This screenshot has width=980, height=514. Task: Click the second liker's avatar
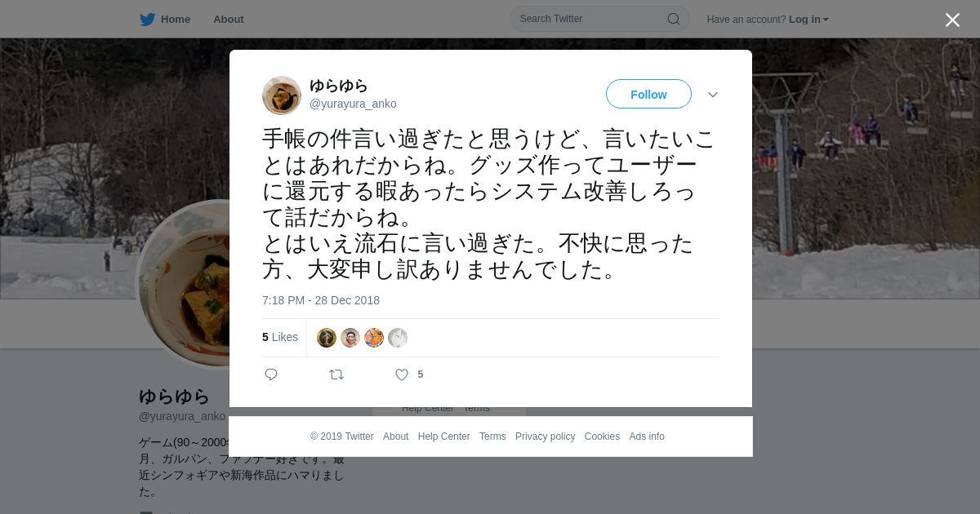pos(350,338)
